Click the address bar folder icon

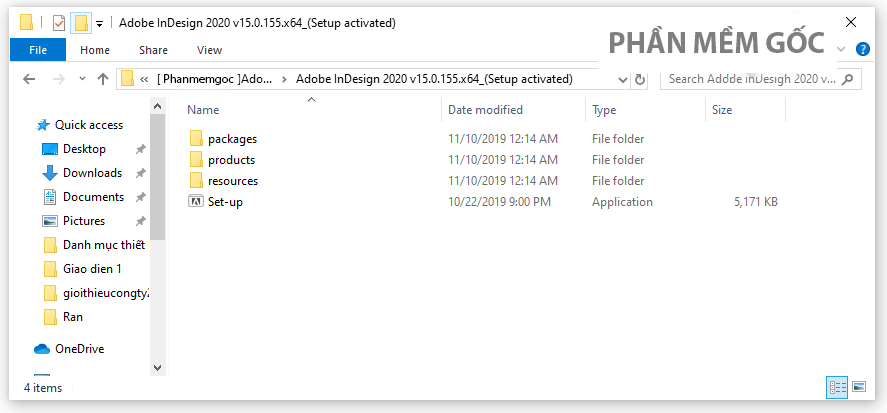click(x=127, y=79)
